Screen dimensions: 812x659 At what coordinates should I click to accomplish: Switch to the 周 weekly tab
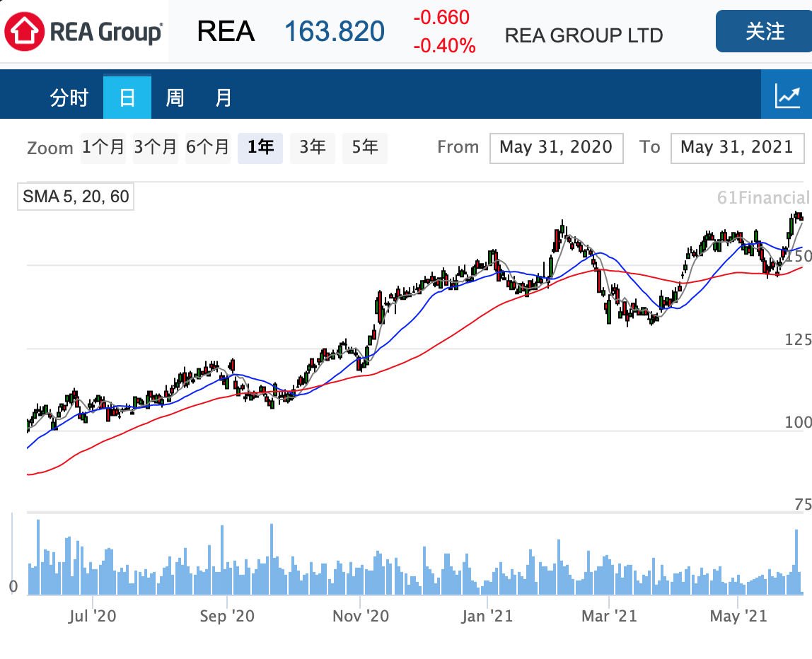[x=175, y=98]
